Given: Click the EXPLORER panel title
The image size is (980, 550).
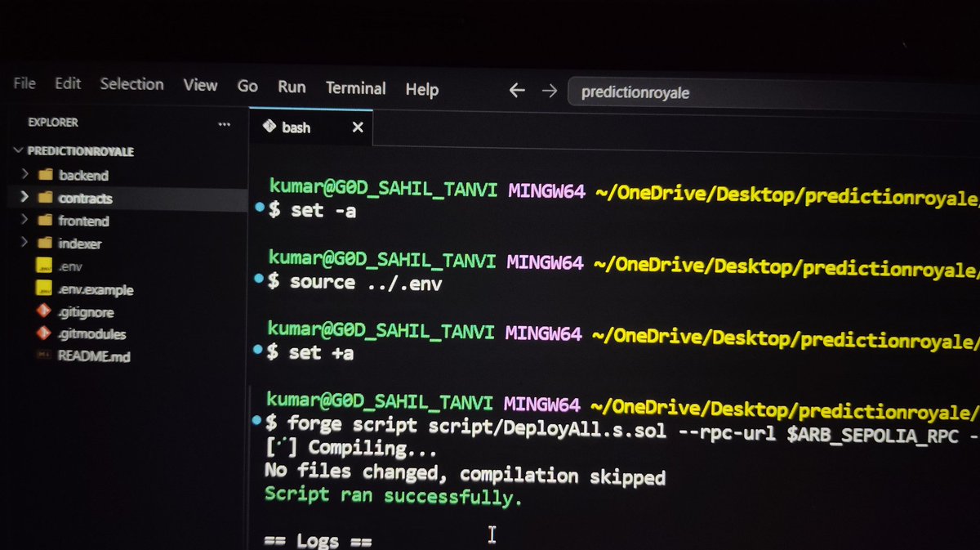Looking at the screenshot, I should tap(52, 123).
